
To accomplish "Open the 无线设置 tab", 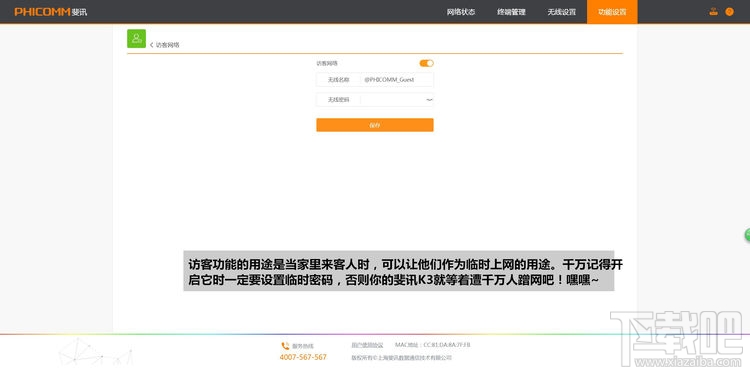I will [x=562, y=12].
